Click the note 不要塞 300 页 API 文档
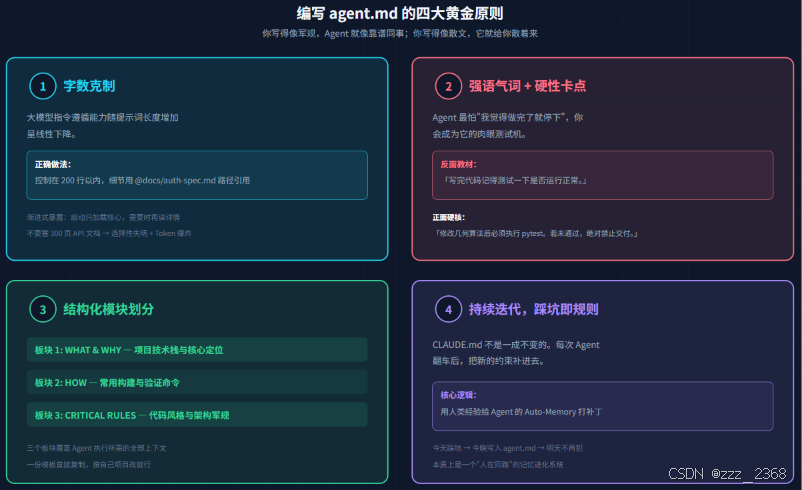Image resolution: width=802 pixels, height=490 pixels. point(109,233)
